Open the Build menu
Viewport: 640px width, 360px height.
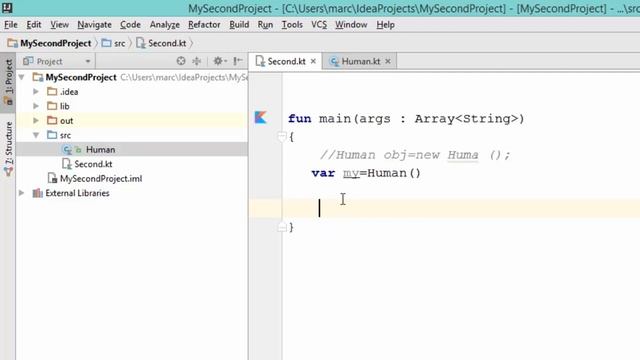[239, 25]
